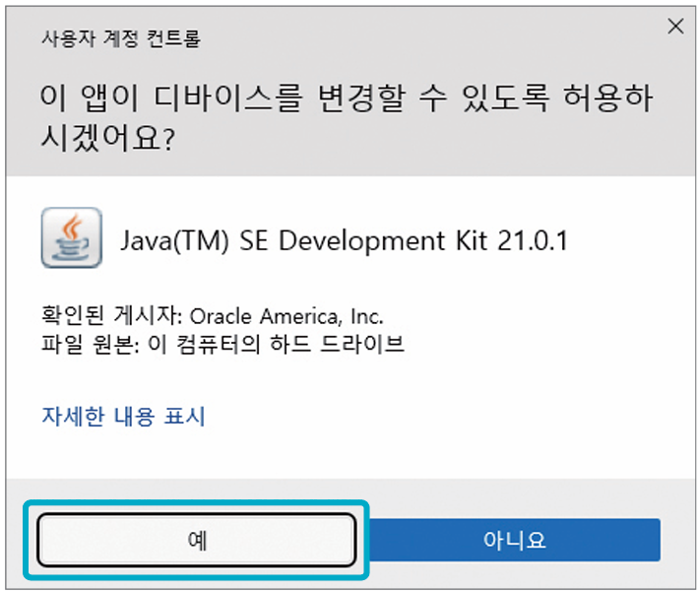Image resolution: width=700 pixels, height=592 pixels.
Task: Click 예 to allow the changes
Action: point(197,540)
